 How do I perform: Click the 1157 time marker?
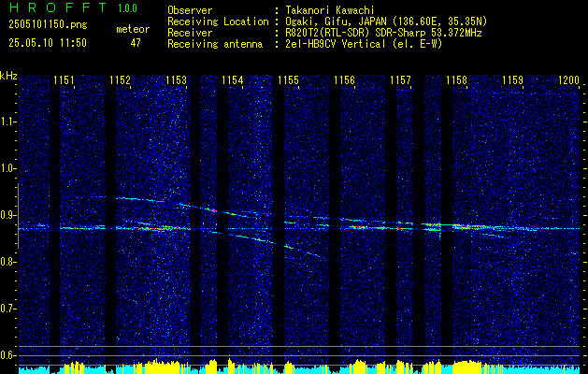pyautogui.click(x=400, y=79)
